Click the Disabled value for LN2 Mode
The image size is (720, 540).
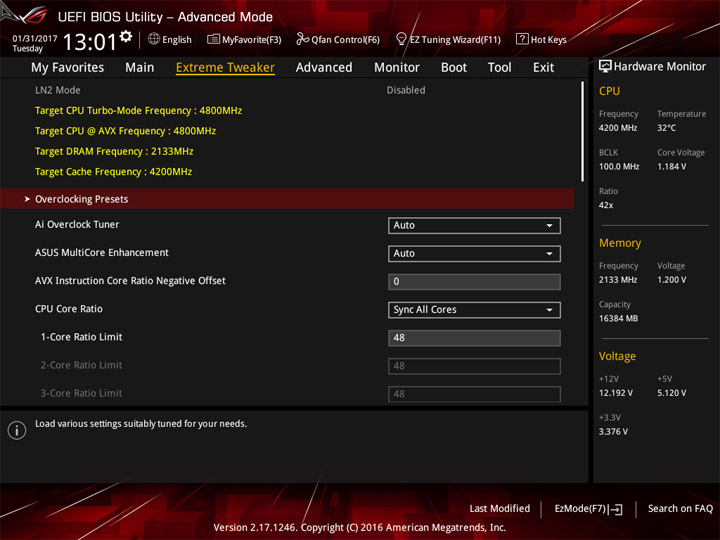406,90
